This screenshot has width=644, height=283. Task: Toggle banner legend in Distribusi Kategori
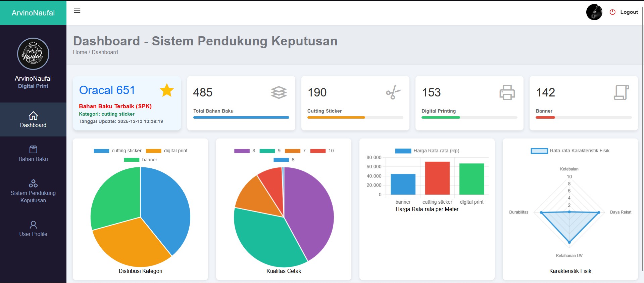click(x=140, y=160)
